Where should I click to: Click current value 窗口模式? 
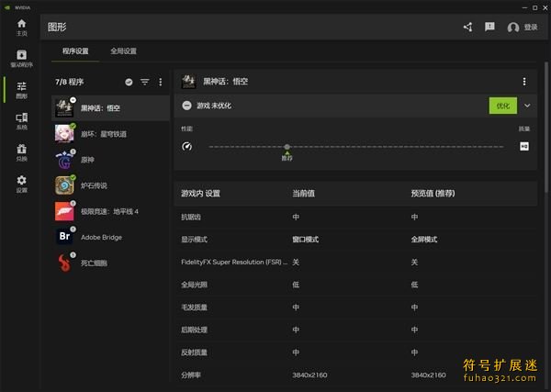[306, 240]
